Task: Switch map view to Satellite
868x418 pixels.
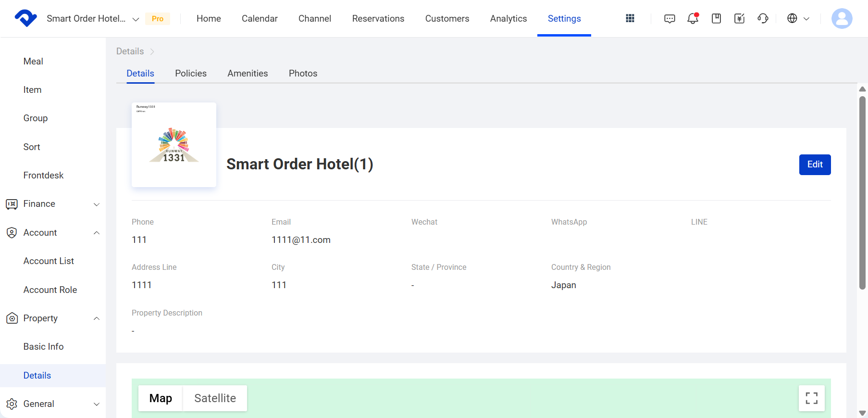Action: point(215,398)
